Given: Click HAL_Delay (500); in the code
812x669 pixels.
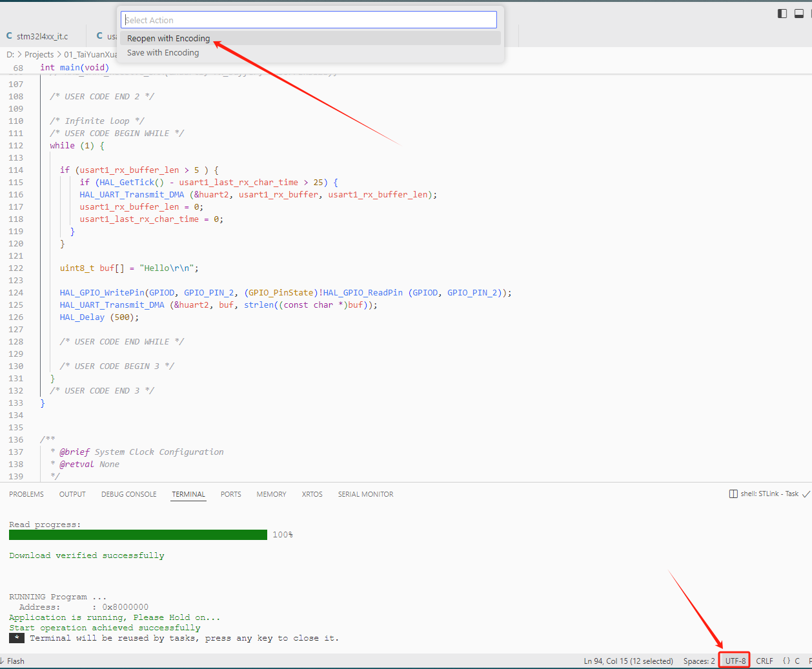Looking at the screenshot, I should 99,317.
